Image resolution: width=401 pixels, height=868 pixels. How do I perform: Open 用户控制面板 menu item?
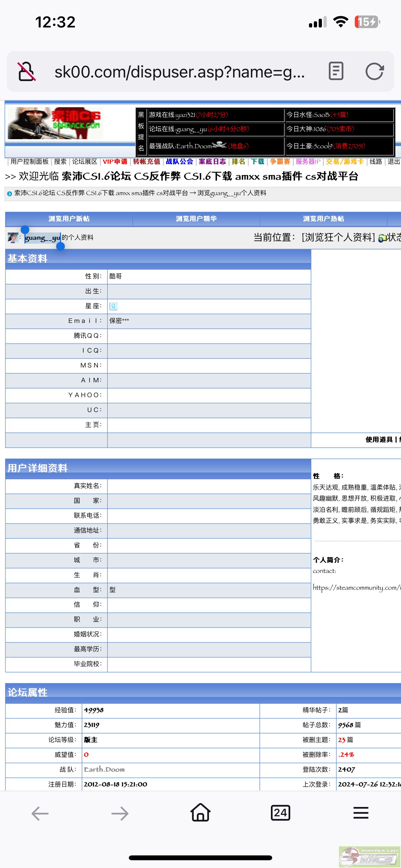[30, 162]
